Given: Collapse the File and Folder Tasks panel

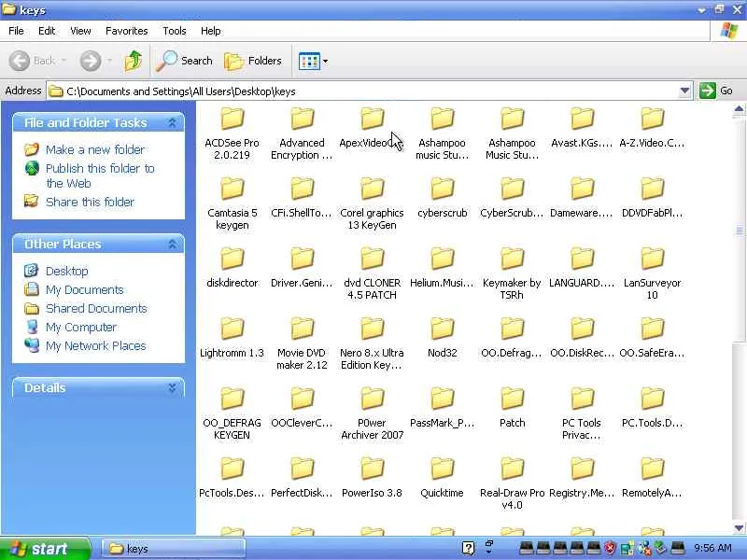Looking at the screenshot, I should coord(172,122).
